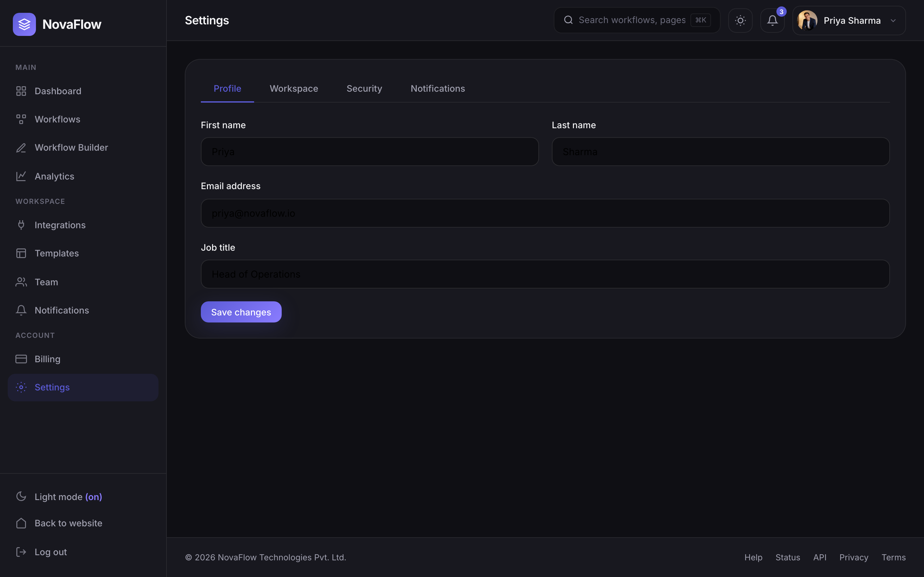The height and width of the screenshot is (577, 924).
Task: Focus the Email address field
Action: tap(545, 213)
